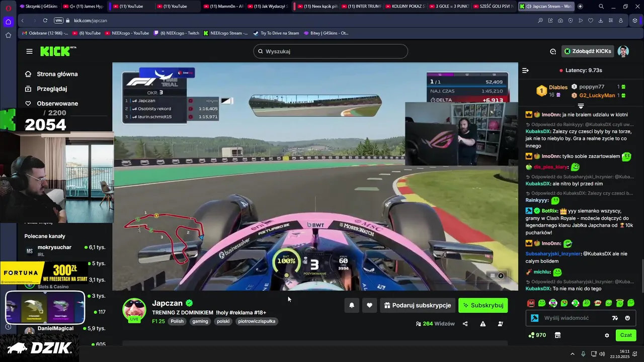The image size is (644, 362).
Task: Send message with Czat button
Action: tap(626, 335)
